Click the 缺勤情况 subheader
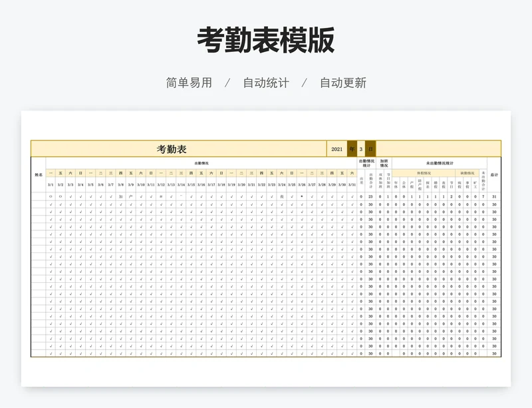 tap(467, 173)
